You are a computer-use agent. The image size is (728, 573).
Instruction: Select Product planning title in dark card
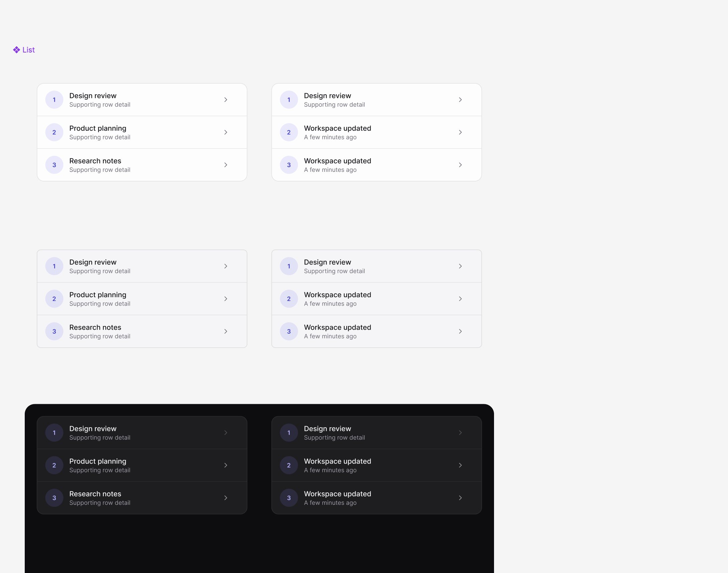coord(98,461)
